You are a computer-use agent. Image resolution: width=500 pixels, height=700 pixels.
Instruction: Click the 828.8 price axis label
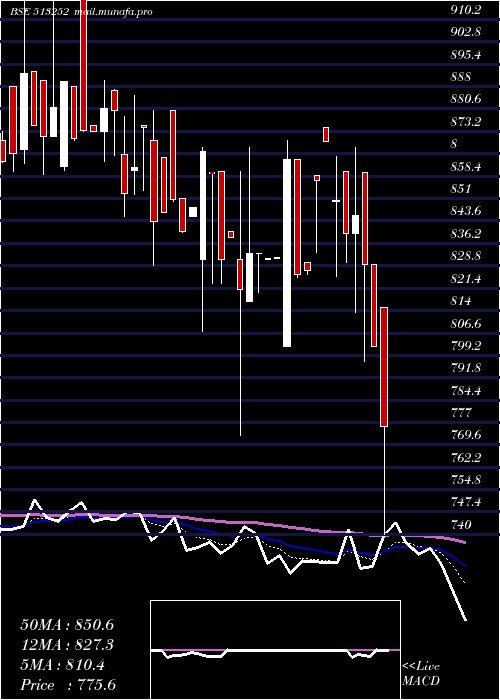tap(466, 256)
